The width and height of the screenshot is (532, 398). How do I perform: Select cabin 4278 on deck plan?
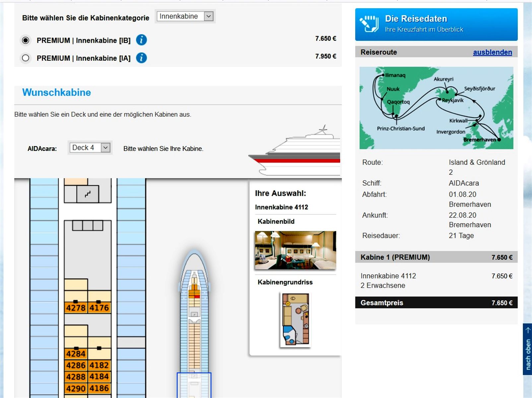pos(76,308)
